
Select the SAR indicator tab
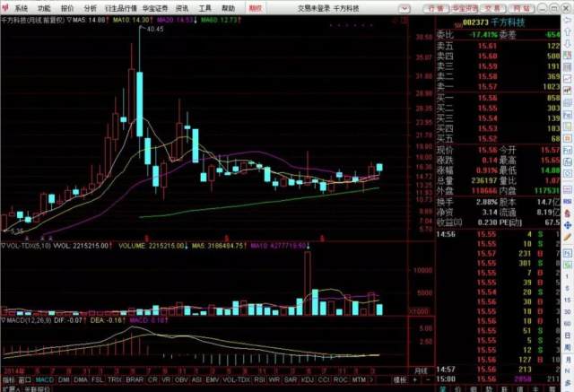tap(291, 380)
